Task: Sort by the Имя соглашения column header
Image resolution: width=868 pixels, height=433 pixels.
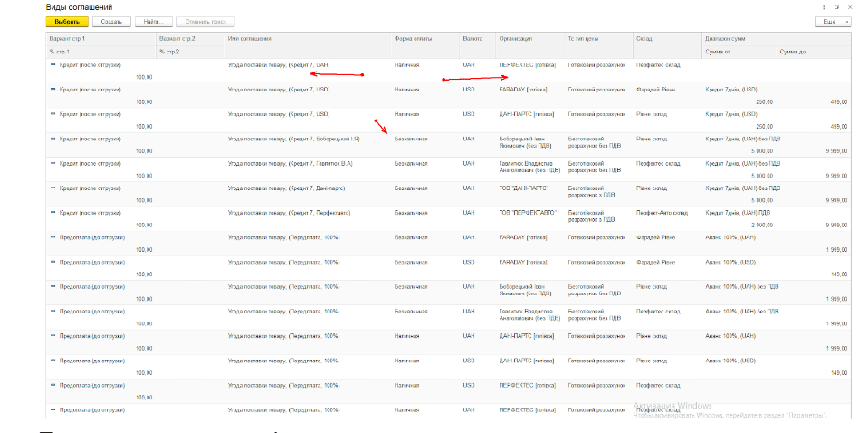Action: tap(250, 39)
